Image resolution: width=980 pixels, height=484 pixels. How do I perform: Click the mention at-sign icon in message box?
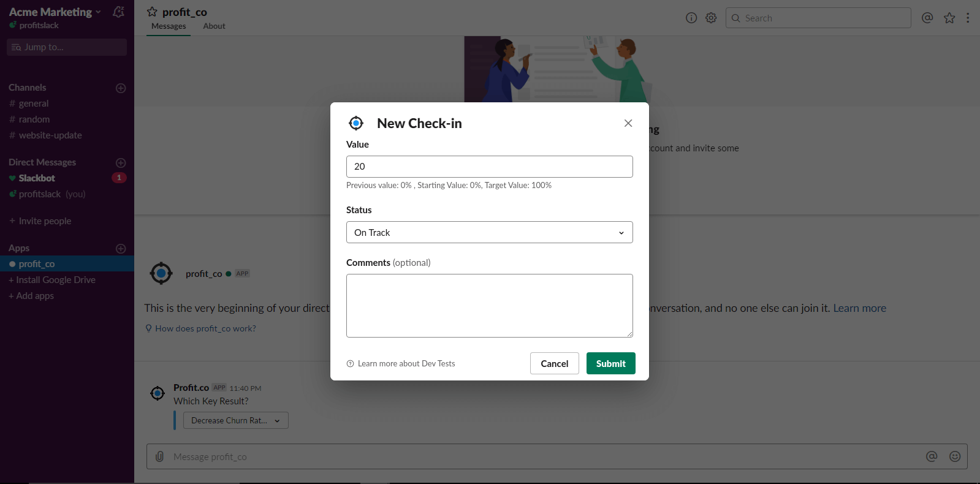tap(932, 456)
